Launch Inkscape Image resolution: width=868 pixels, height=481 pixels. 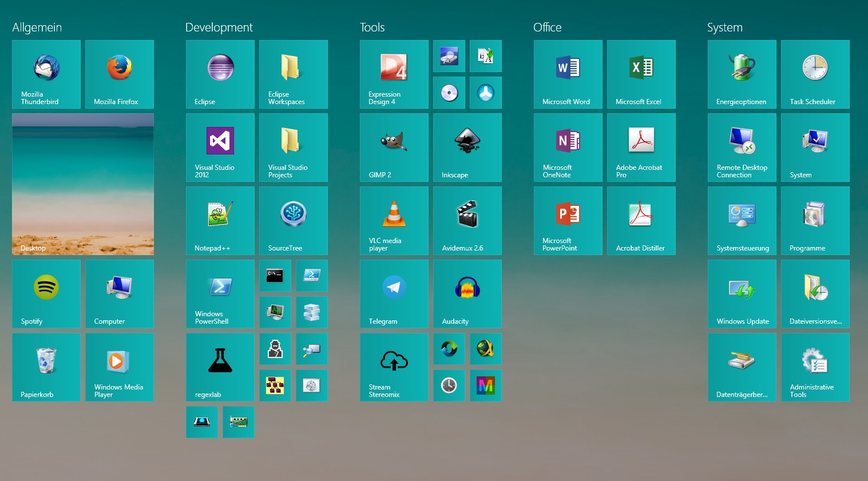pyautogui.click(x=467, y=148)
